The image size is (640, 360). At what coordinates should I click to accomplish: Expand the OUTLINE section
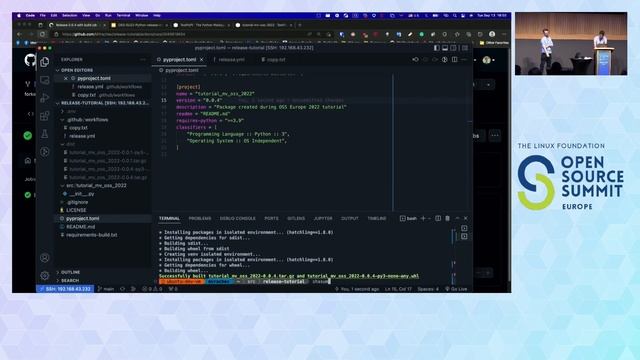tap(70, 272)
